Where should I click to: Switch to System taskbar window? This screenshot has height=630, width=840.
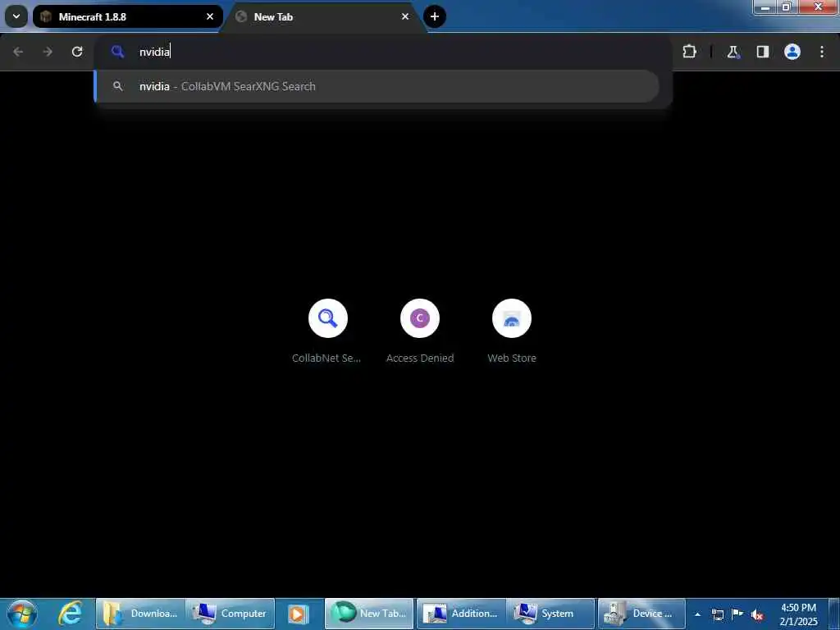[551, 614]
